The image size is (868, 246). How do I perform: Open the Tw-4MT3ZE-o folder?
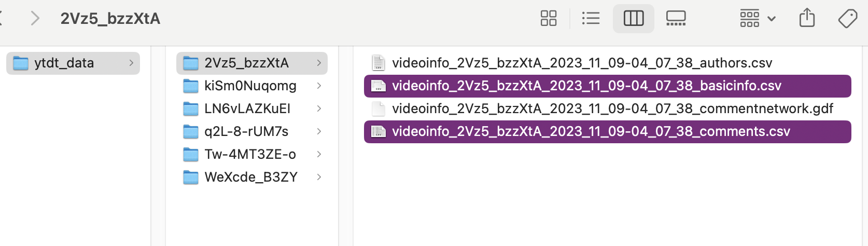pyautogui.click(x=250, y=154)
